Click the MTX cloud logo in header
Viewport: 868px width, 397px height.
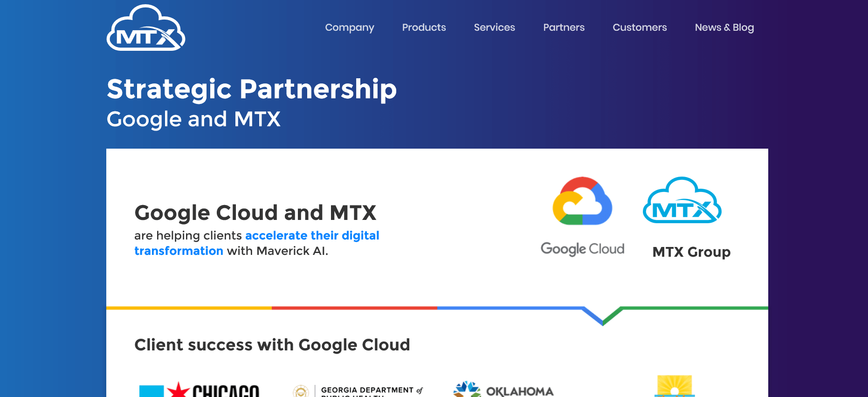click(146, 27)
